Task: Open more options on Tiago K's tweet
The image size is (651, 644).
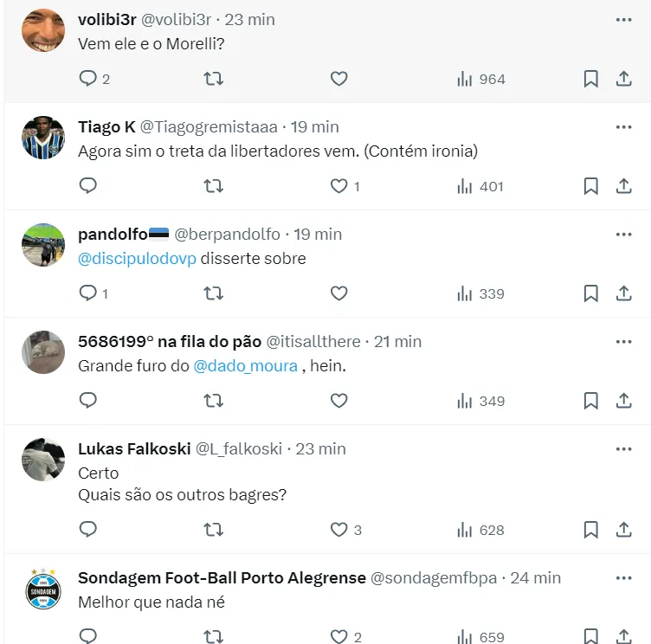Action: [x=623, y=127]
